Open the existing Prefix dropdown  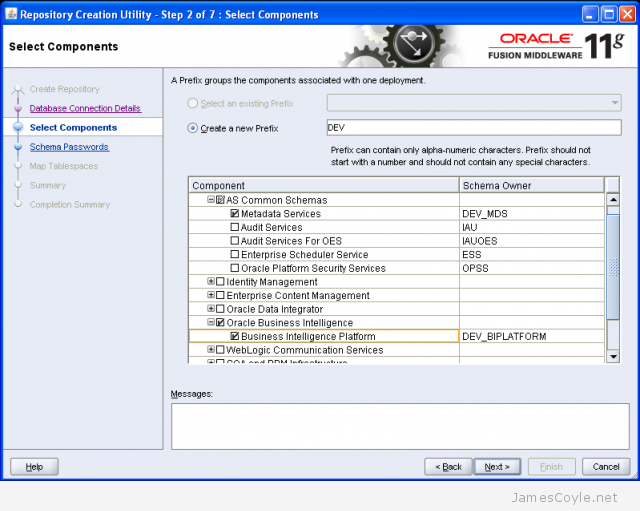click(x=615, y=103)
